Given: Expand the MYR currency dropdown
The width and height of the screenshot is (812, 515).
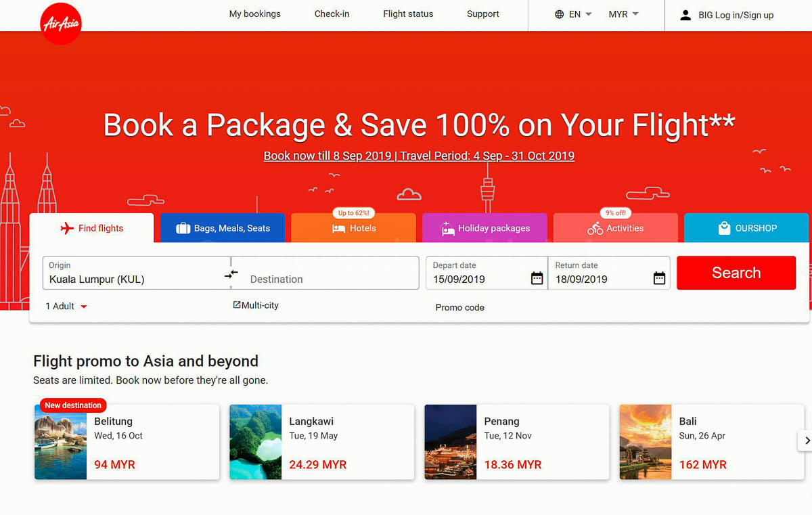Looking at the screenshot, I should click(x=623, y=14).
